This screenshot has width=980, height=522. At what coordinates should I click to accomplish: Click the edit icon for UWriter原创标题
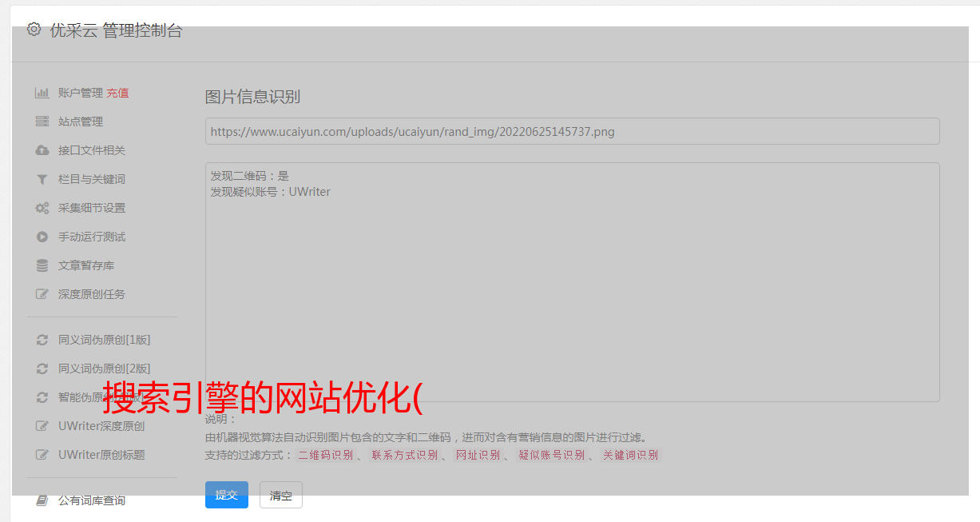(x=42, y=455)
